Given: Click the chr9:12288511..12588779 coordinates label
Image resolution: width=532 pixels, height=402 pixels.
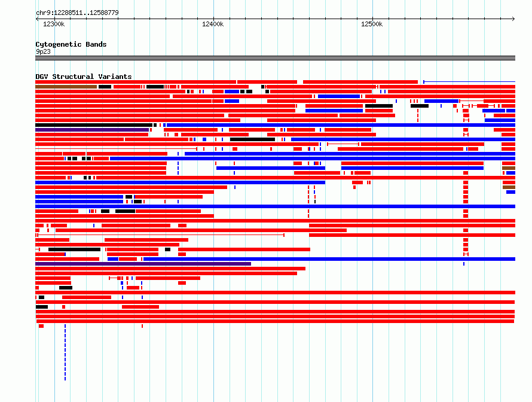Looking at the screenshot, I should (x=77, y=13).
